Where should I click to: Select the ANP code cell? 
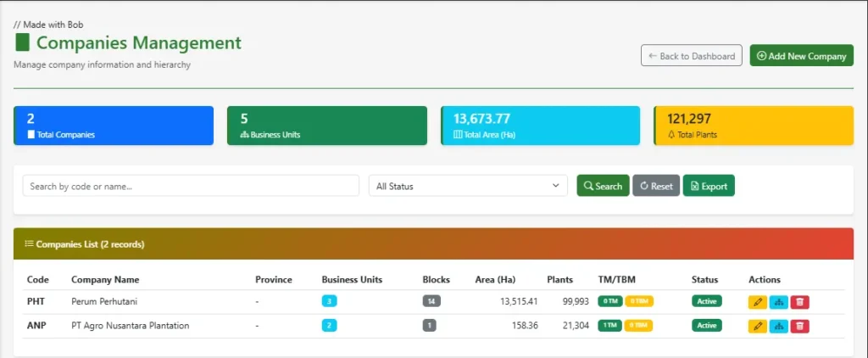36,325
